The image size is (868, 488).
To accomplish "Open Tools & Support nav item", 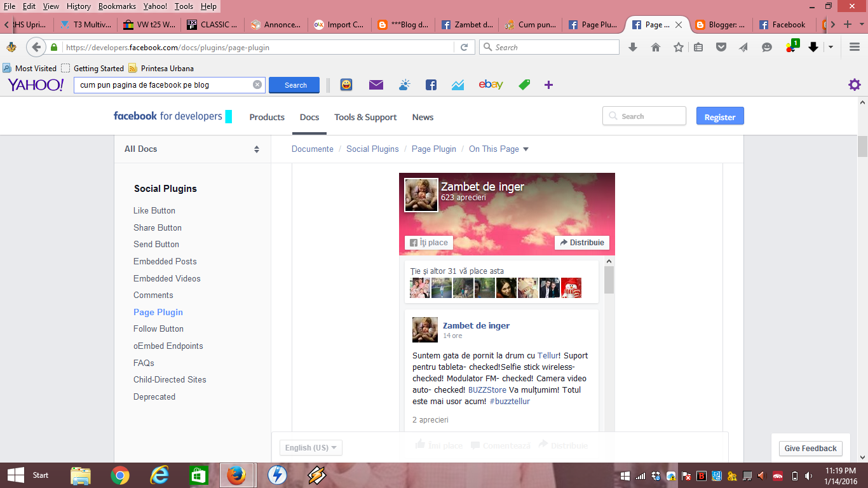I will point(365,117).
